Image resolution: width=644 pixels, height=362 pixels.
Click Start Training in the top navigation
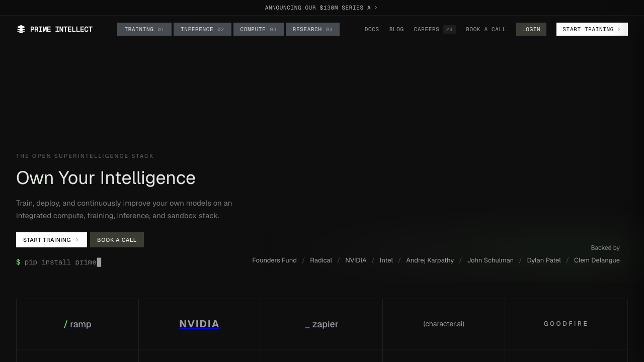click(592, 29)
